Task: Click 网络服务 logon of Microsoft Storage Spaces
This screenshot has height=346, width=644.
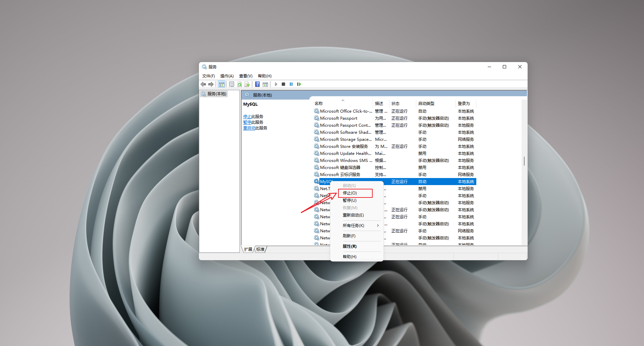Action: tap(466, 139)
